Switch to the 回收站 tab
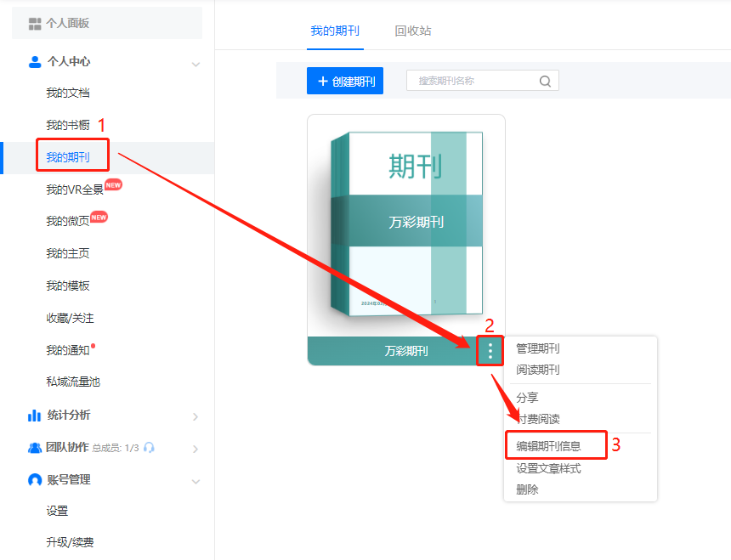Screen dimensions: 731x560 pos(412,31)
